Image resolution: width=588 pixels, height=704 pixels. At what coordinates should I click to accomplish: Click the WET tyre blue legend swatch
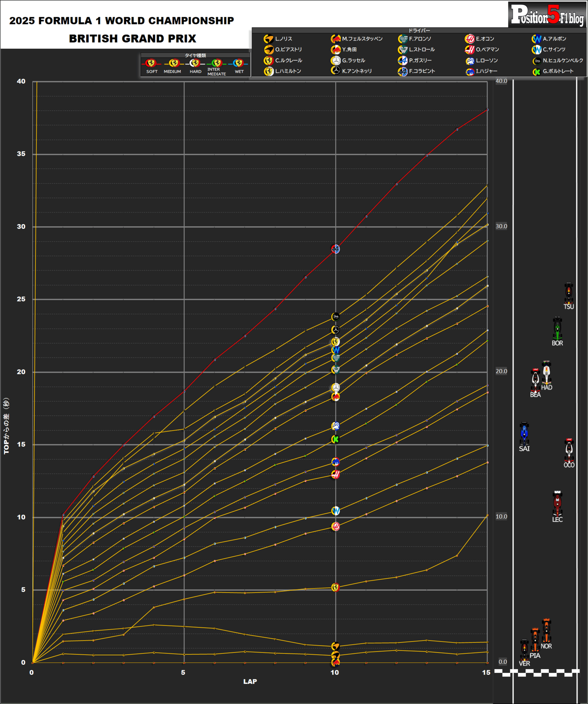coord(238,63)
